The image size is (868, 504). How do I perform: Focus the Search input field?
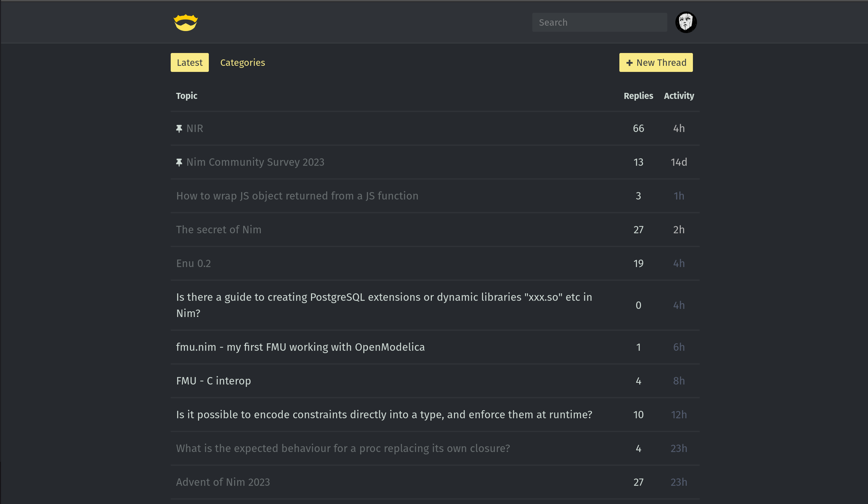click(x=599, y=22)
